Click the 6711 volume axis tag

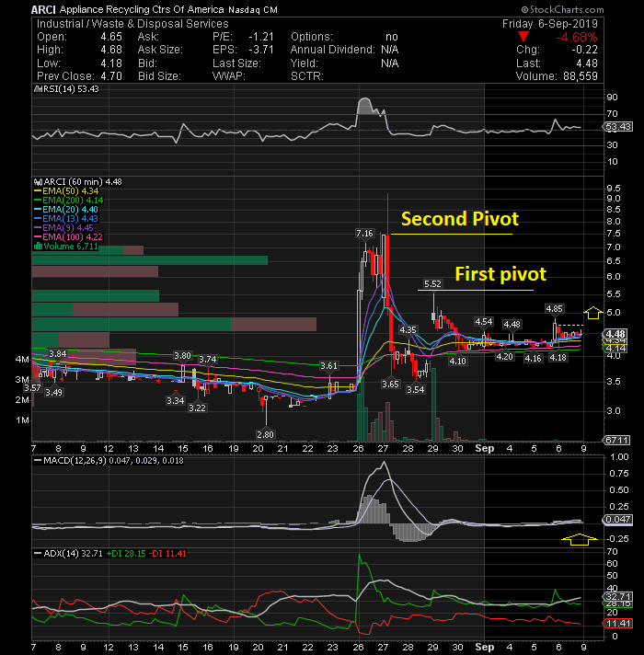click(x=616, y=441)
